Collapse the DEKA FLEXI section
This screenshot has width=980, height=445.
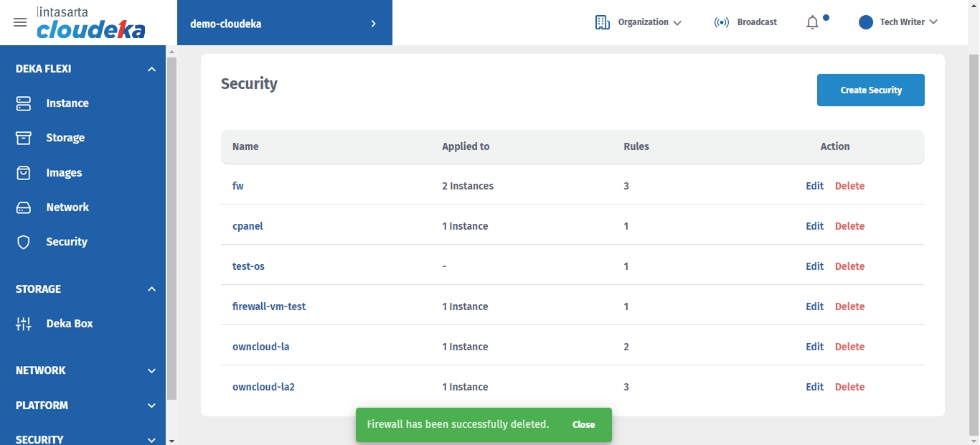[x=151, y=69]
